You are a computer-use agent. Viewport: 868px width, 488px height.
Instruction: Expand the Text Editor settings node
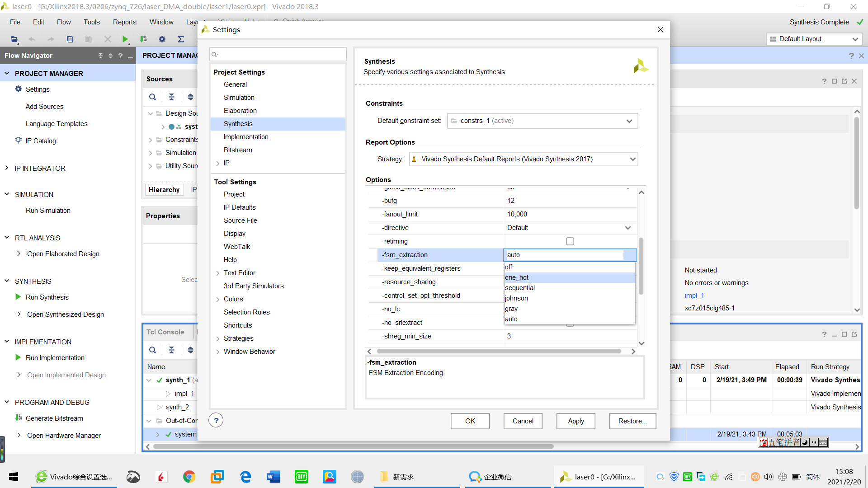[218, 273]
